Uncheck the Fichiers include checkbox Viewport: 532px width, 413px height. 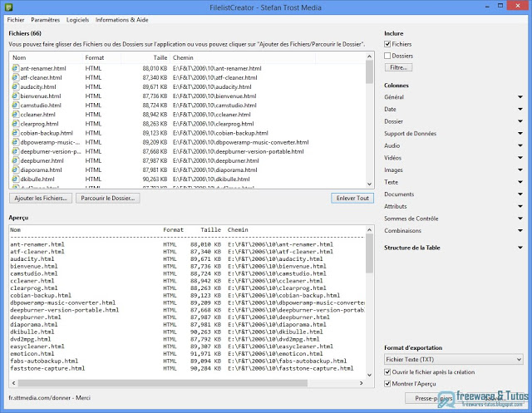tap(388, 43)
